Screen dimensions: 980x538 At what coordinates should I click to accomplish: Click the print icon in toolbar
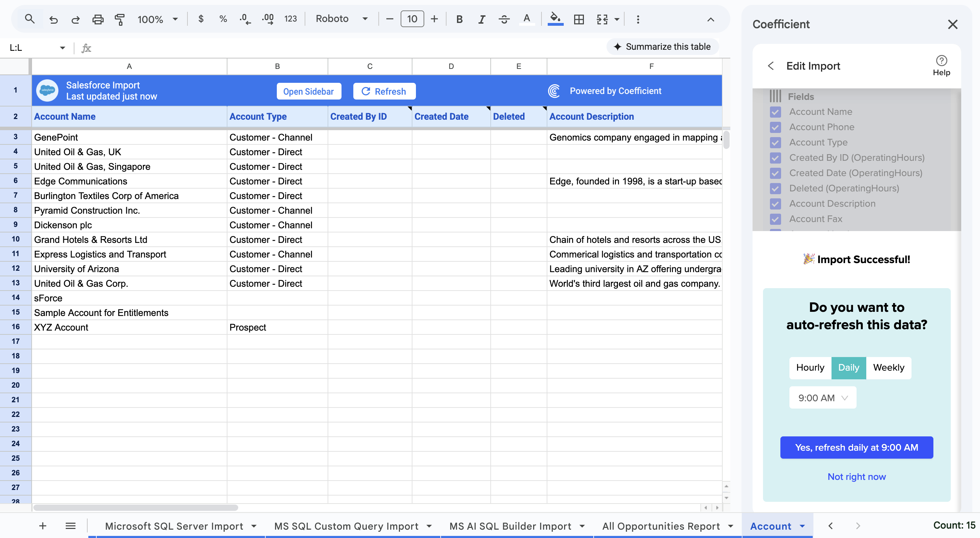(98, 19)
